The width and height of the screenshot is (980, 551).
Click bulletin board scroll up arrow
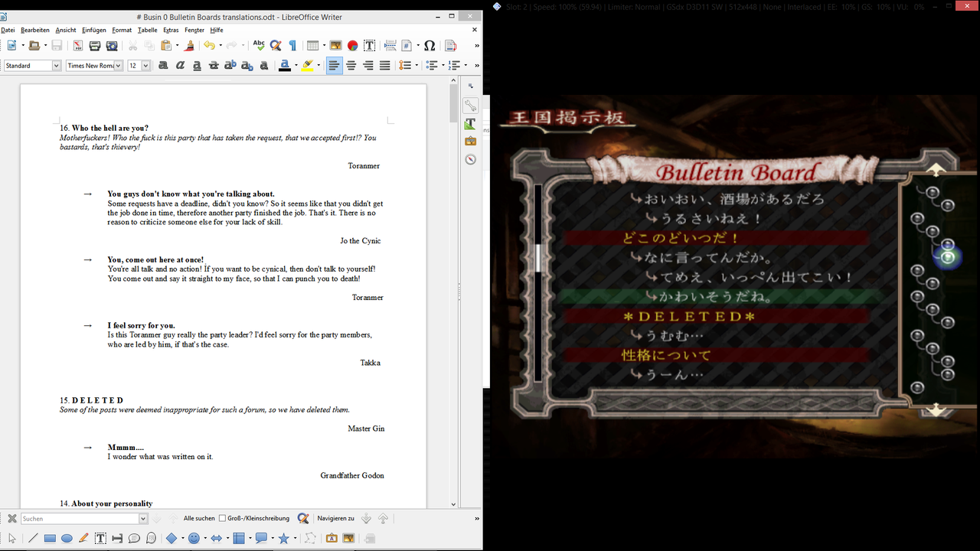936,170
